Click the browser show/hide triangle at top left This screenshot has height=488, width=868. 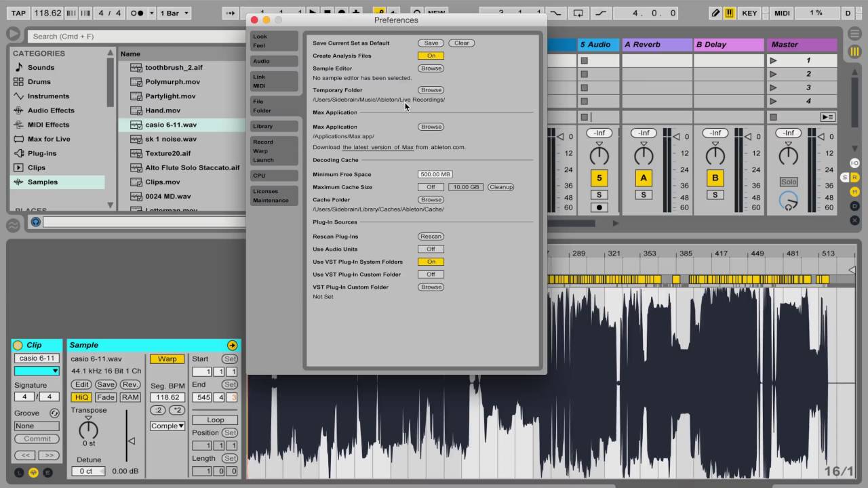[13, 33]
